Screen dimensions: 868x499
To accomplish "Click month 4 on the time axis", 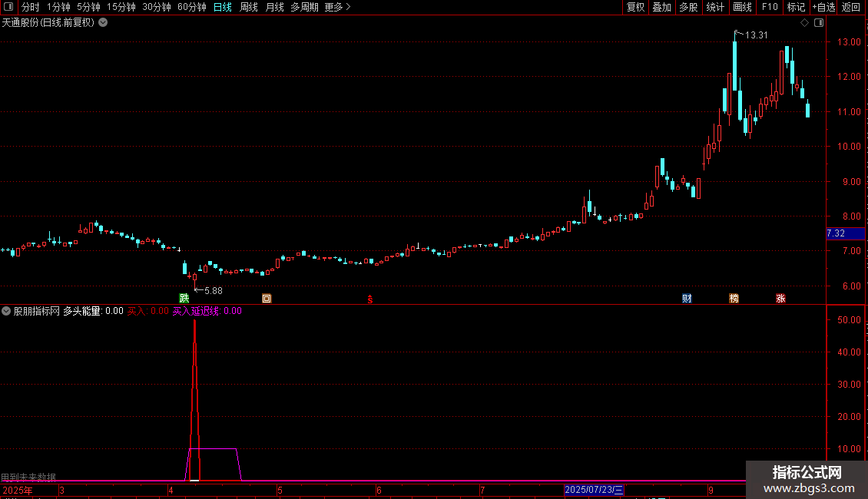I will [x=171, y=491].
